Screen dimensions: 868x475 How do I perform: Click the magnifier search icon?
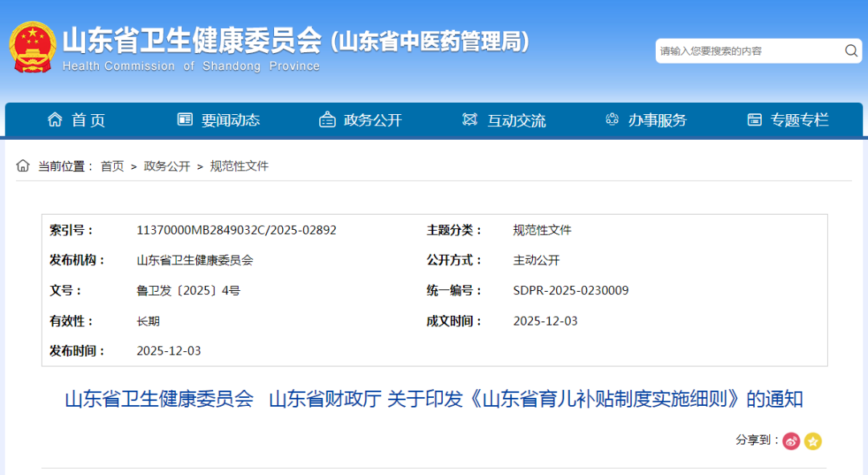click(851, 51)
